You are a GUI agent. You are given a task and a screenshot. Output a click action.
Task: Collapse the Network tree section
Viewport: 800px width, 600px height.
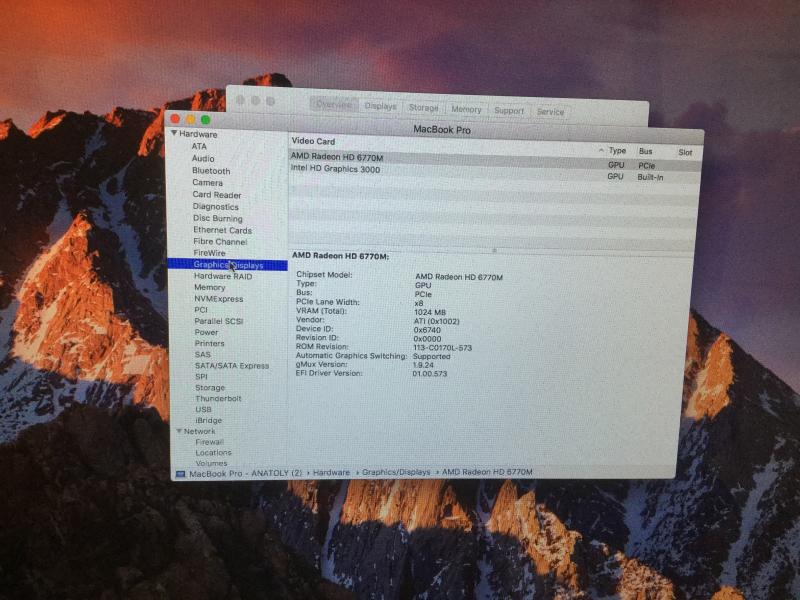click(x=179, y=431)
